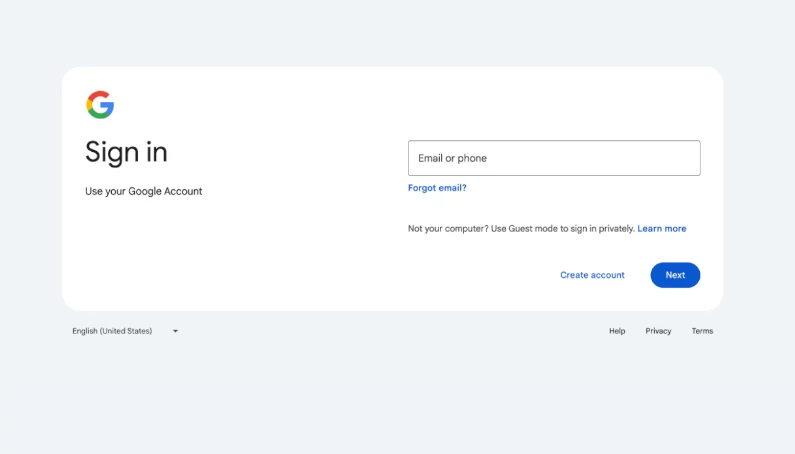Change display language from English (United States)

click(x=125, y=331)
